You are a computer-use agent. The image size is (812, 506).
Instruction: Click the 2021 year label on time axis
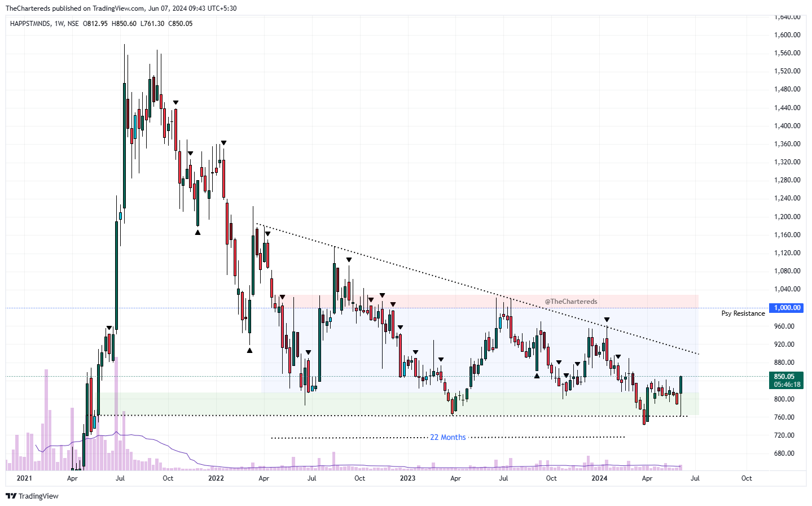point(24,478)
